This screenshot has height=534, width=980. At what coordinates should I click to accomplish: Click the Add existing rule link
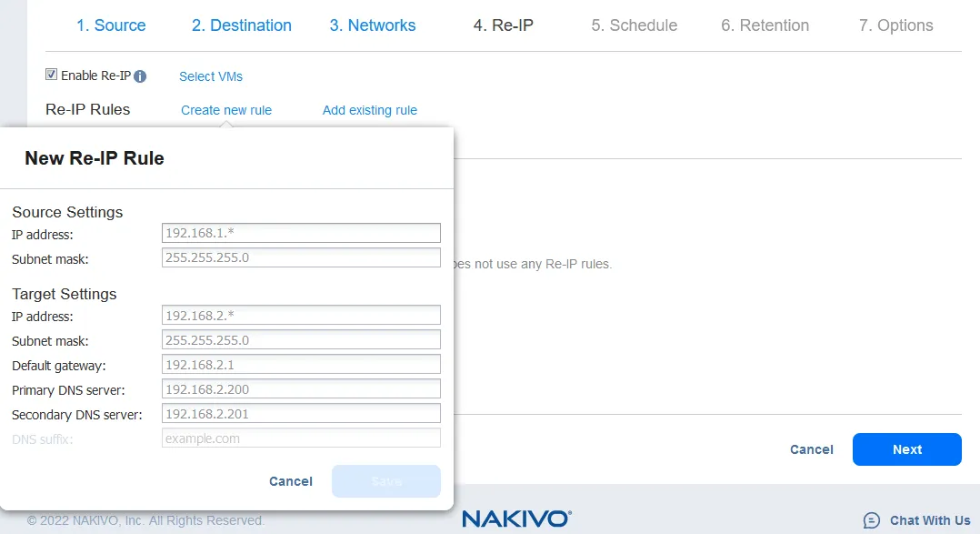click(x=370, y=110)
